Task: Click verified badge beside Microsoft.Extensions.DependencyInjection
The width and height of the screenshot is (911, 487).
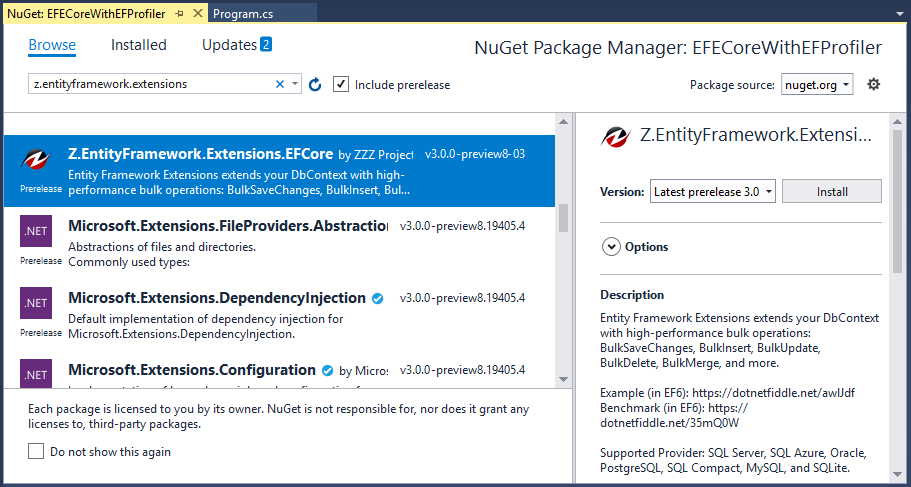Action: click(x=377, y=299)
